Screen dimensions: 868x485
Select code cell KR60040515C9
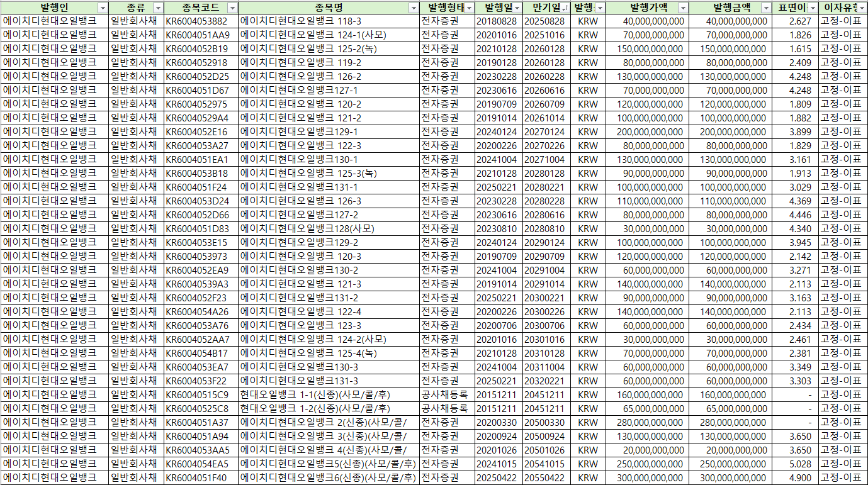click(x=201, y=394)
